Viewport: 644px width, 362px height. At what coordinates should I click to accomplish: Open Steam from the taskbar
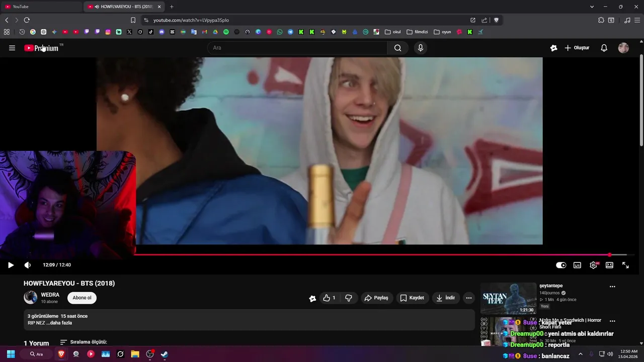165,354
